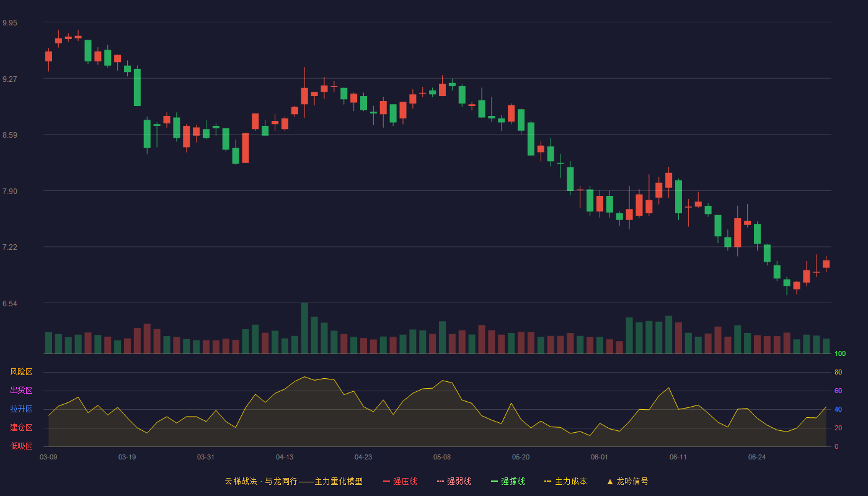868x496 pixels.
Task: Toggle the 云梯战法 主力量化模型 legend entry
Action: tap(293, 481)
